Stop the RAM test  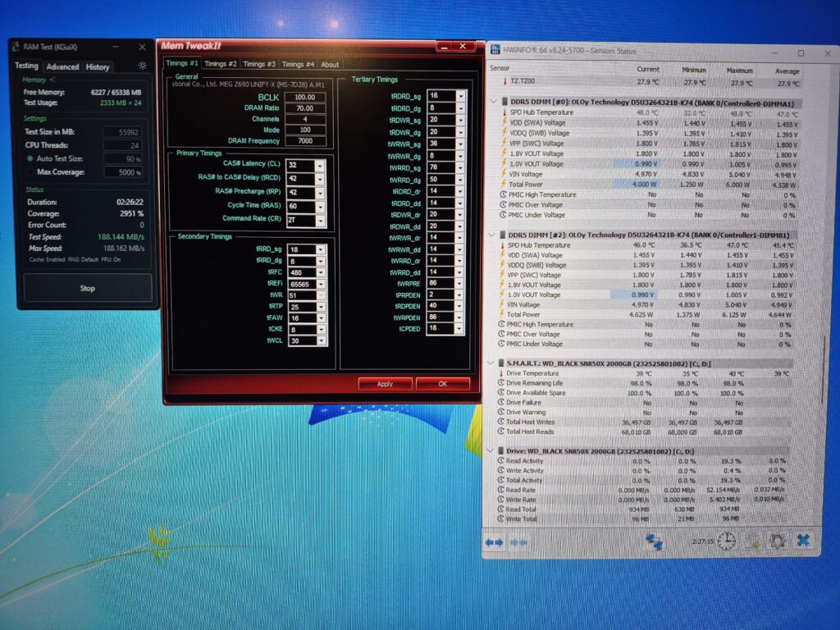pyautogui.click(x=87, y=288)
